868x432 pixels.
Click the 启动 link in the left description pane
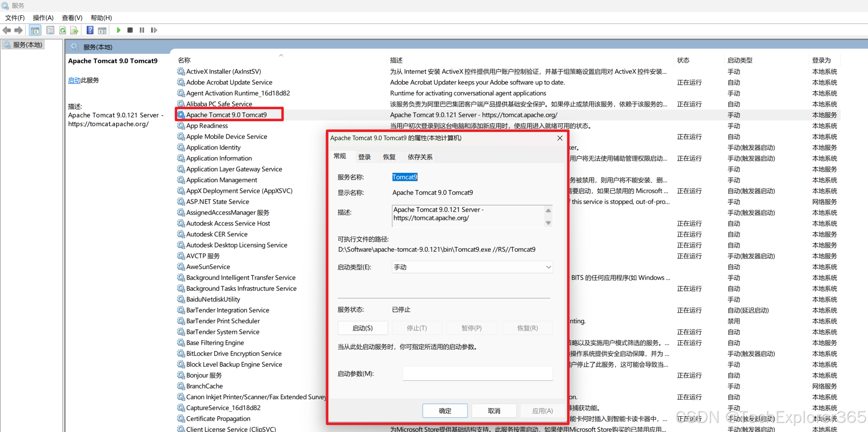click(x=74, y=80)
